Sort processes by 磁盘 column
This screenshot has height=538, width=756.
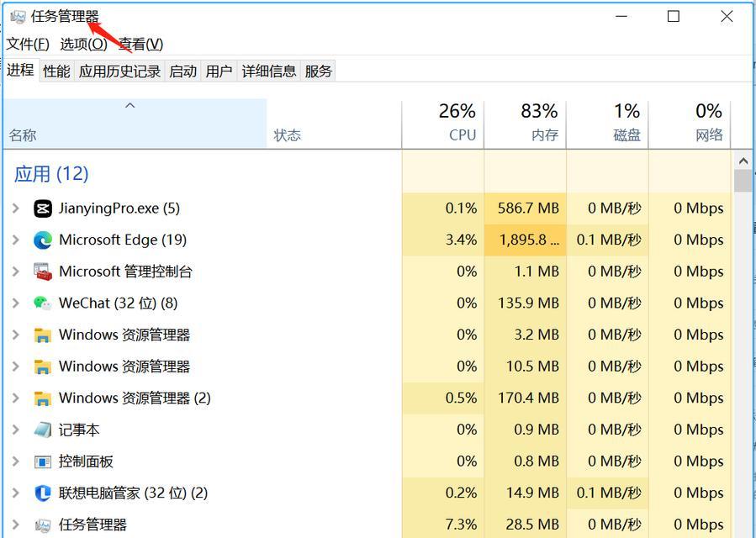(607, 124)
